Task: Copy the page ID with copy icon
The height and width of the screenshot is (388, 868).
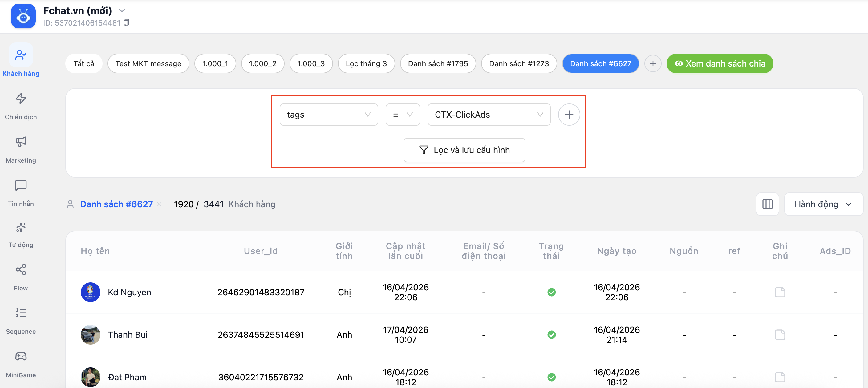Action: coord(126,22)
